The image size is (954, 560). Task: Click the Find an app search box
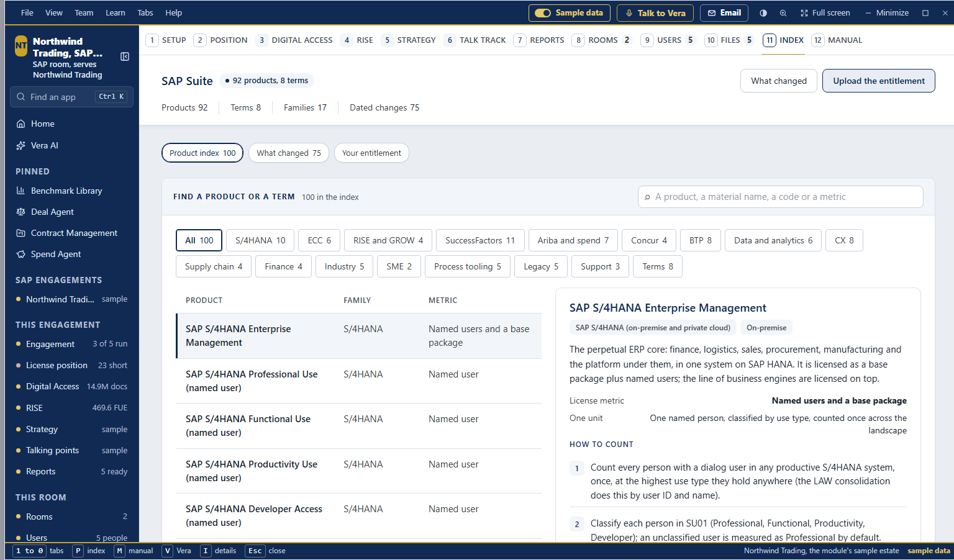pos(72,97)
